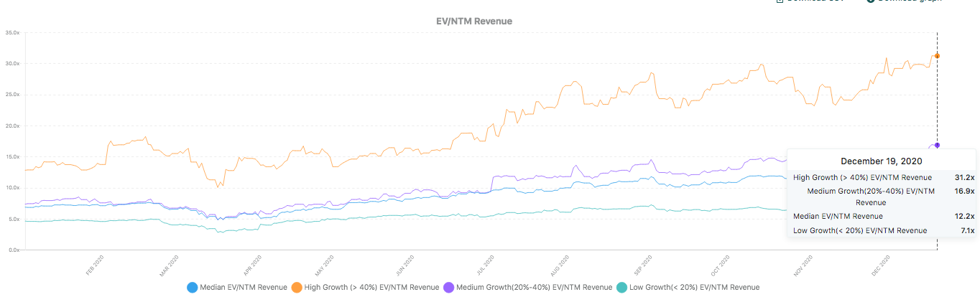Toggle the Low Growth(< 20%) legend series
The image size is (980, 297).
click(688, 287)
